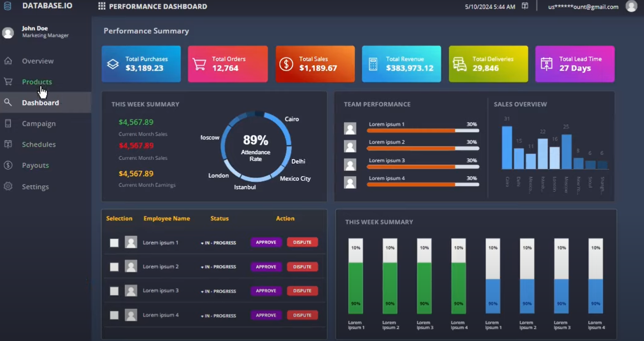Open the Campaign section
This screenshot has width=644, height=341.
click(39, 123)
